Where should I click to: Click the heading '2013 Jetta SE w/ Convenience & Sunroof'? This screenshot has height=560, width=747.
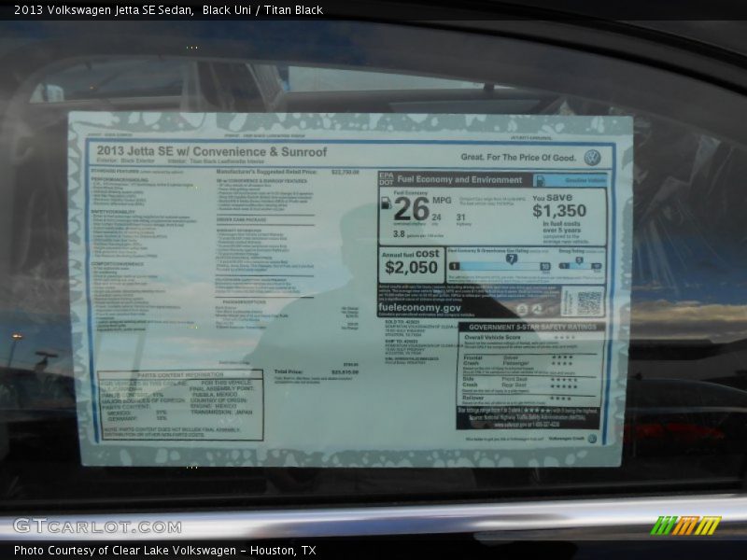click(x=212, y=151)
